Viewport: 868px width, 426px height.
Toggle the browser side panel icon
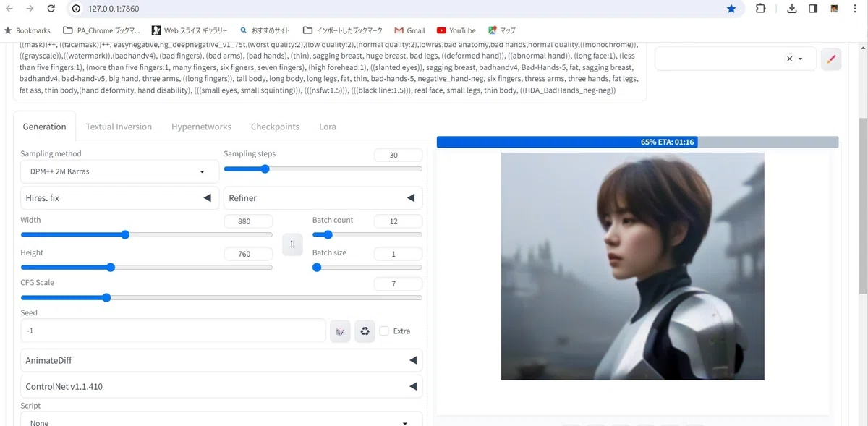click(813, 9)
